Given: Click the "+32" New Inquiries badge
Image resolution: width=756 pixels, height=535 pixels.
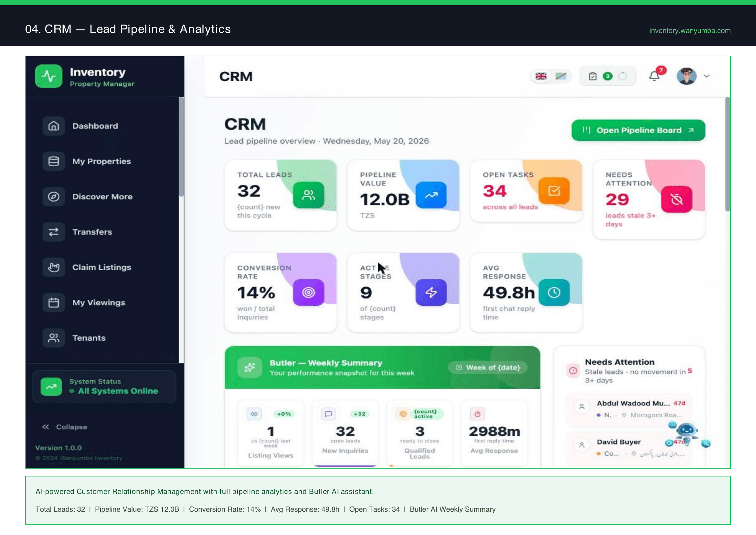Looking at the screenshot, I should pos(359,414).
